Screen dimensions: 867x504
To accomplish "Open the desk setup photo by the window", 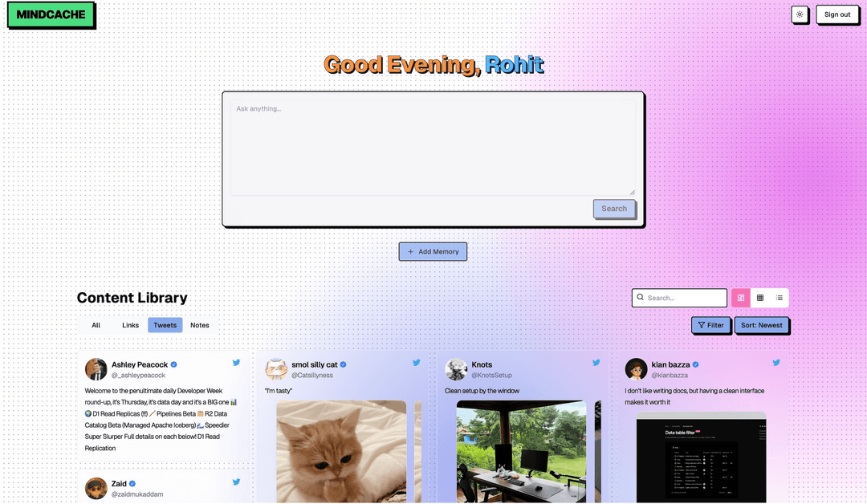I will click(x=522, y=452).
